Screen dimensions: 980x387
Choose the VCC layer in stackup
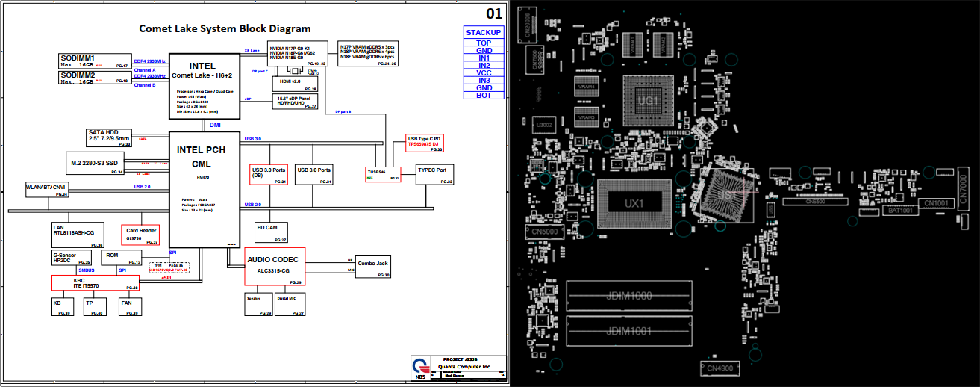(484, 72)
